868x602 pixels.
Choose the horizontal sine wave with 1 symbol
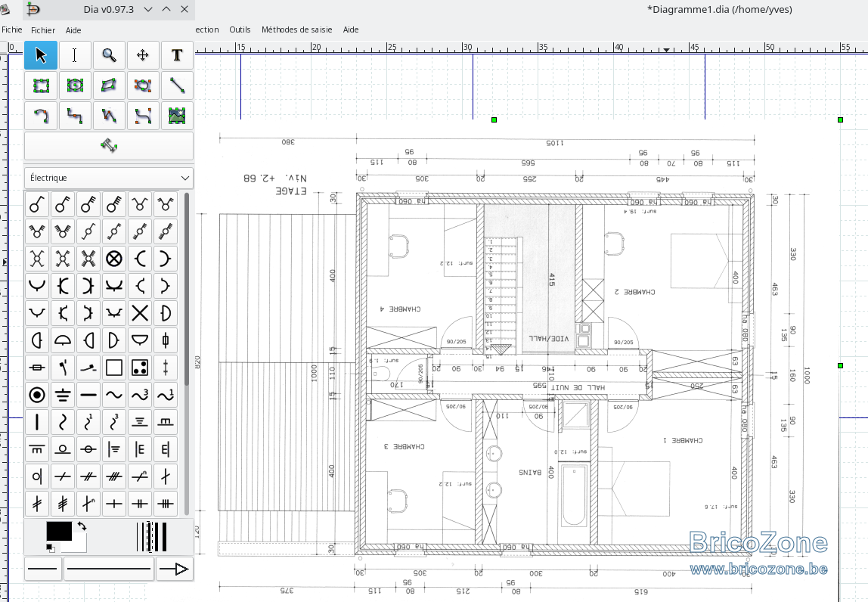pyautogui.click(x=166, y=394)
